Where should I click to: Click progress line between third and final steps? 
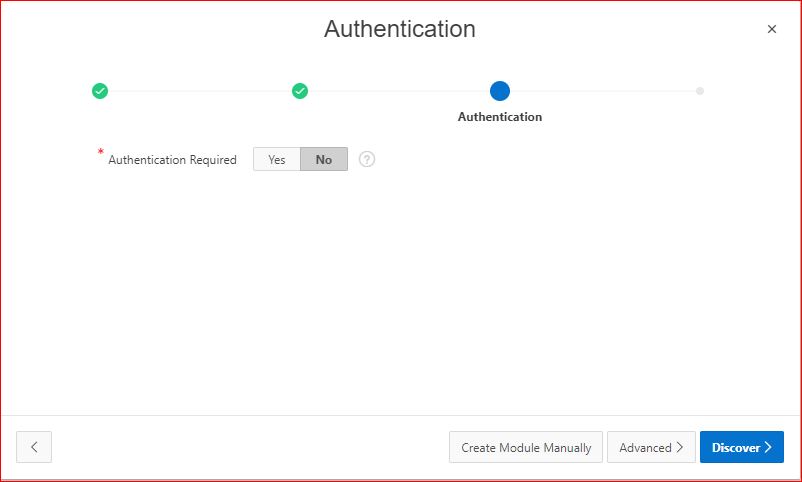click(600, 91)
